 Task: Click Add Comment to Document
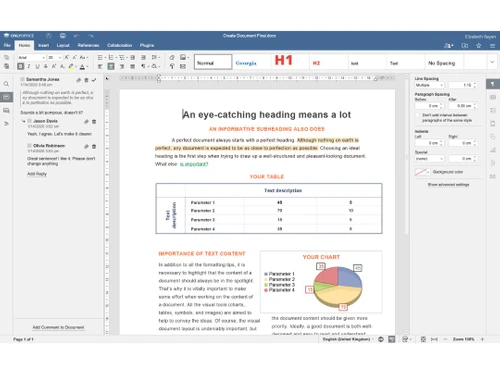(58, 327)
